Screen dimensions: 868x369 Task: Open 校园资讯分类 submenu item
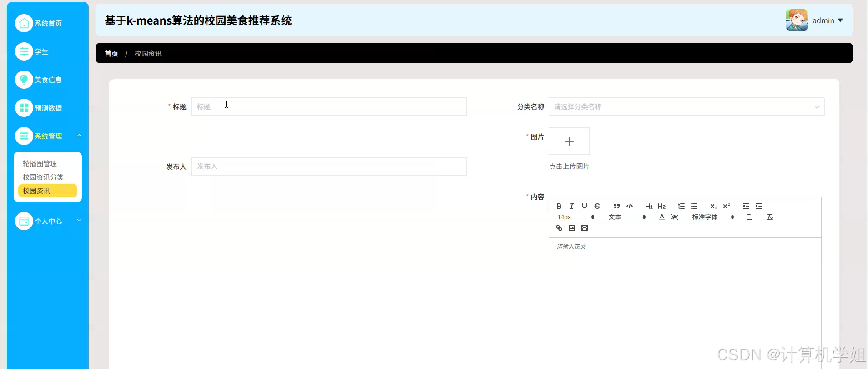pos(43,177)
